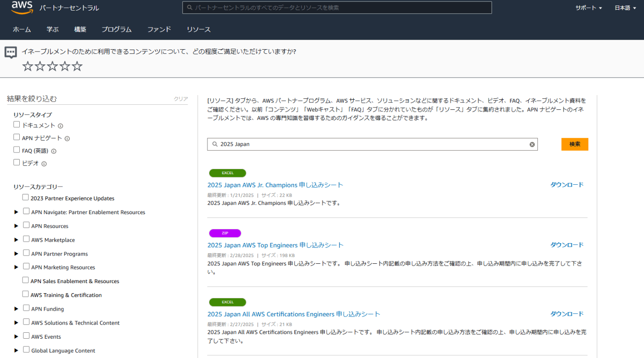644x358 pixels.
Task: Expand the APN Partner Programs tree
Action: pos(16,254)
